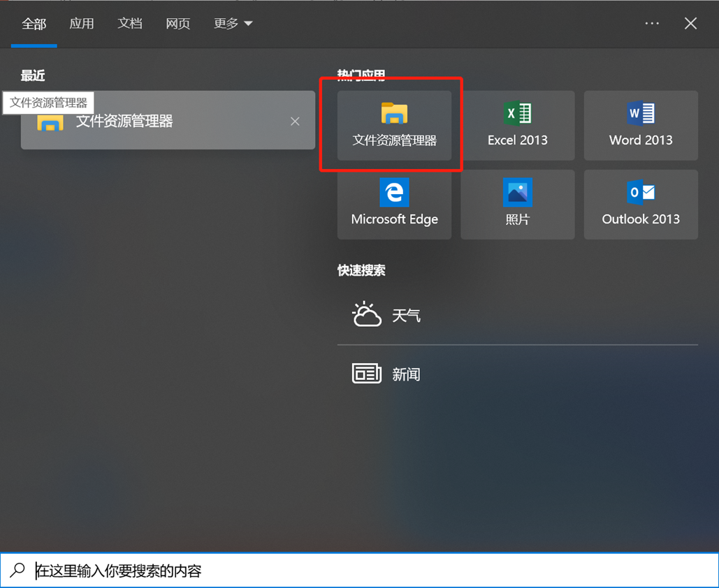Open the recent 文件资源管理器 entry
The image size is (719, 588).
pyautogui.click(x=168, y=120)
